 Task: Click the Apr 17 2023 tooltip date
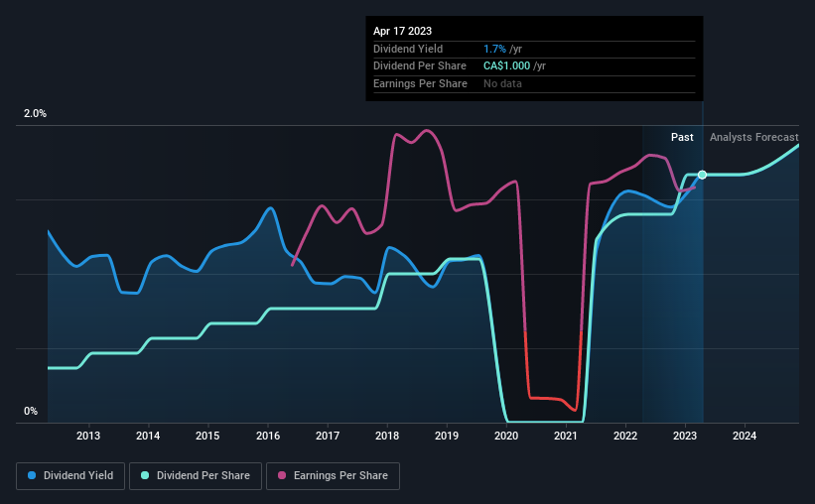point(402,31)
